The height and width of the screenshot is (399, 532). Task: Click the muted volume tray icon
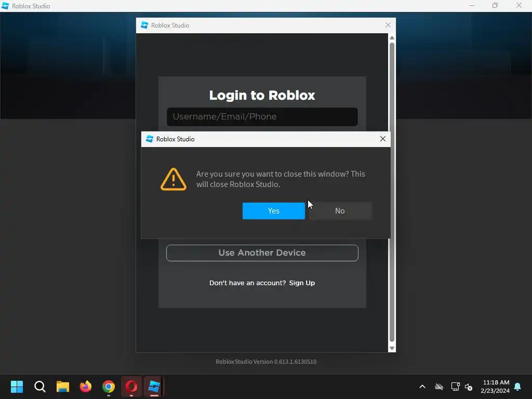469,387
